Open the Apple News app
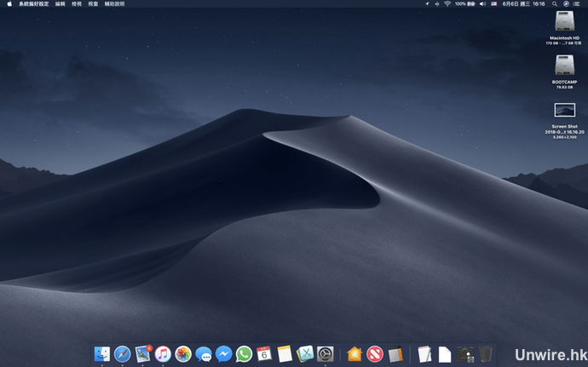Image resolution: width=588 pixels, height=367 pixels. coord(375,354)
